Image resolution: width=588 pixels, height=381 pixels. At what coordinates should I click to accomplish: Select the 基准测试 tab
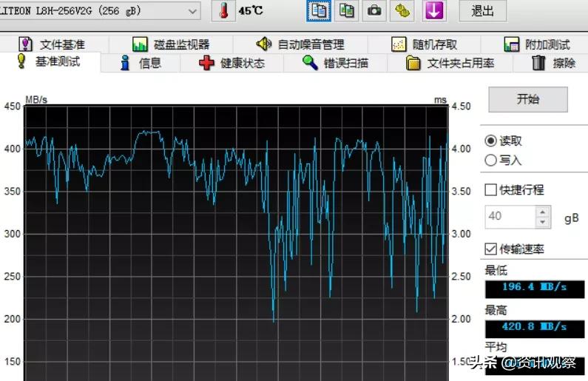coord(50,61)
